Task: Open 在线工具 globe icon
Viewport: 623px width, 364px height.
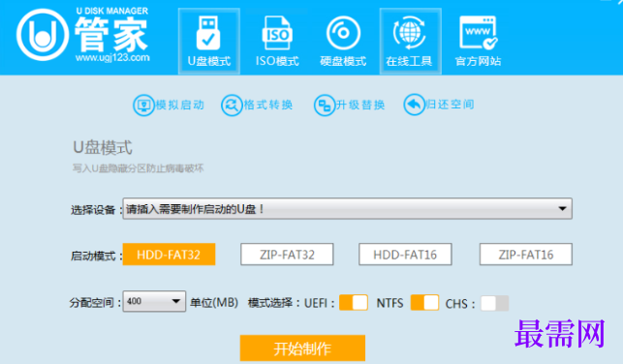Action: [x=410, y=33]
